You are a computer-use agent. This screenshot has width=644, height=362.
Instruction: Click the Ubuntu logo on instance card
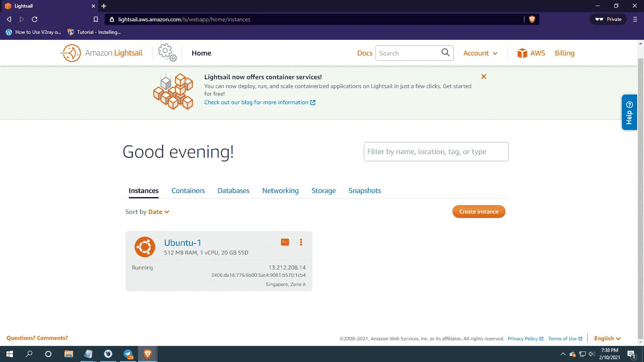point(145,247)
